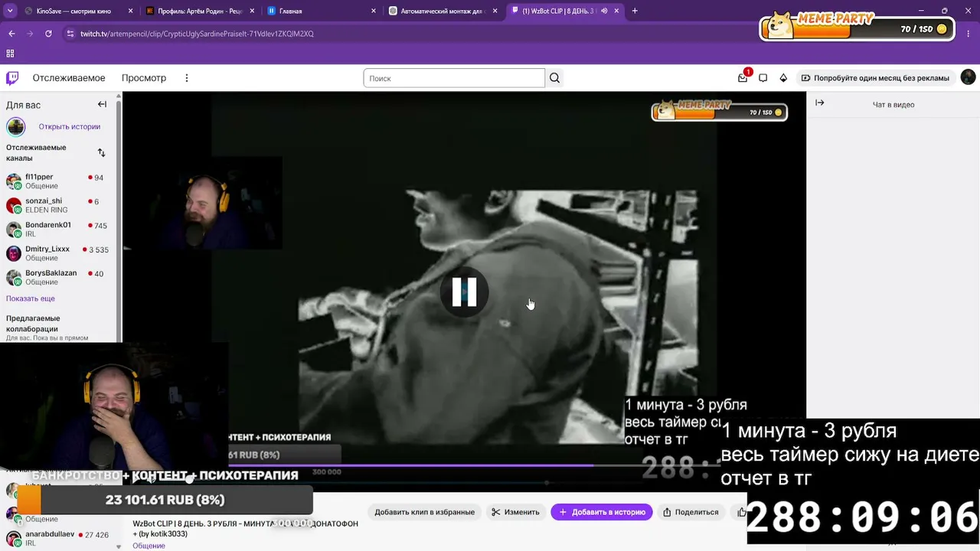Open the browser apps grid
980x551 pixels.
pos(10,54)
